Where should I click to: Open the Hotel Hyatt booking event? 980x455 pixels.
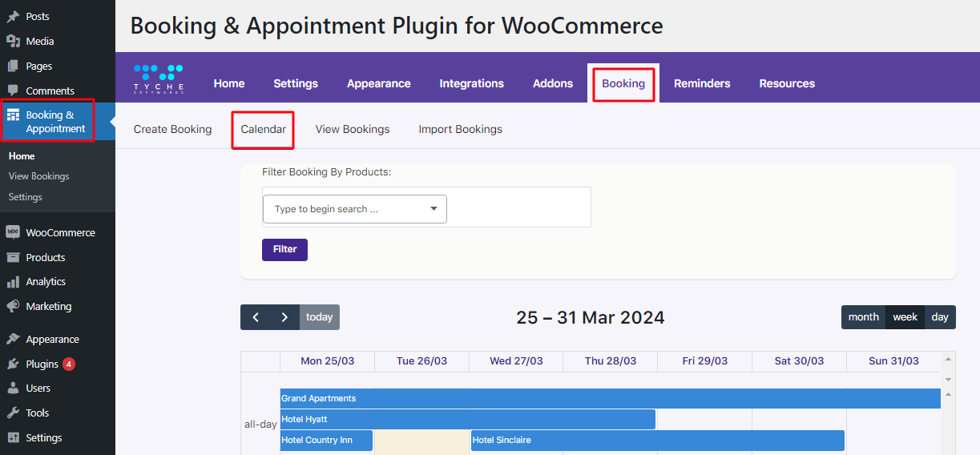coord(468,419)
